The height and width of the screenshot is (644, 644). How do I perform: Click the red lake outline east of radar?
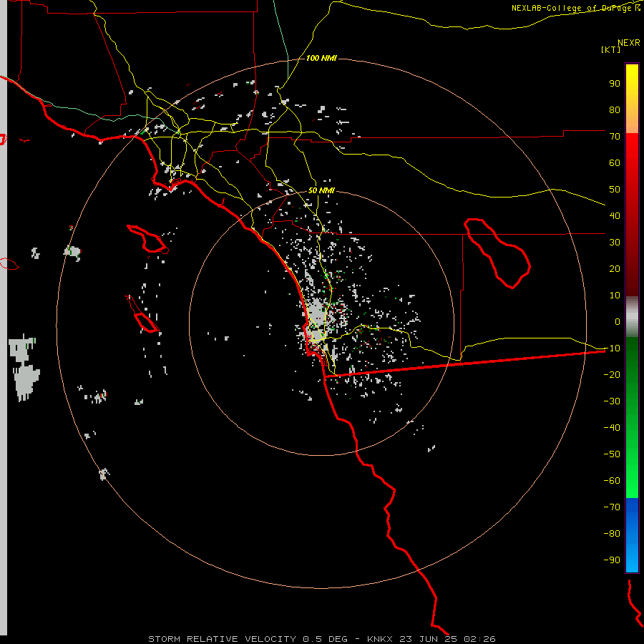(497, 253)
